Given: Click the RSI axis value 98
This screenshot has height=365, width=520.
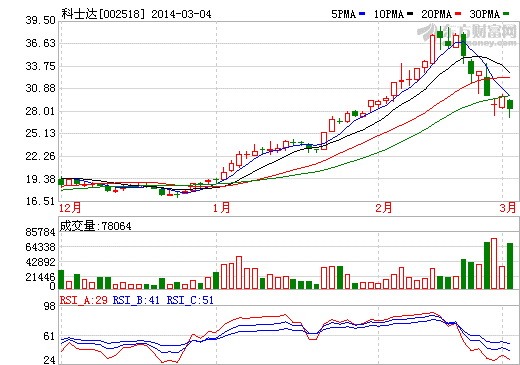Looking at the screenshot, I should click(50, 306).
